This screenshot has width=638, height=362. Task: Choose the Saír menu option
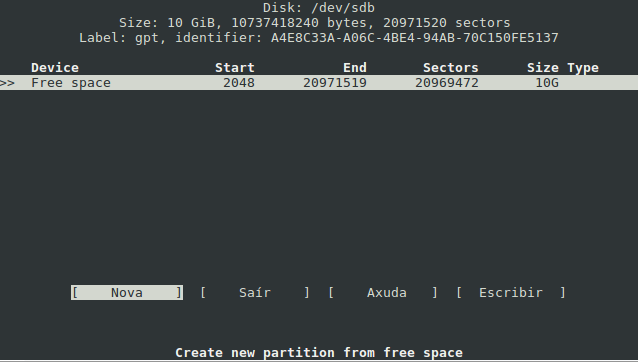(255, 292)
